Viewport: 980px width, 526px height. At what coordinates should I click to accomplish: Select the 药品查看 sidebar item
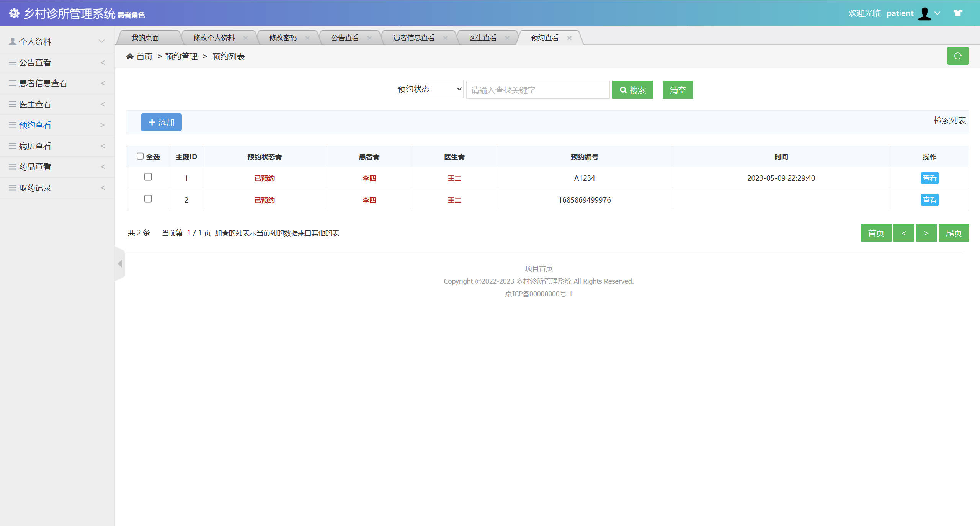point(35,167)
